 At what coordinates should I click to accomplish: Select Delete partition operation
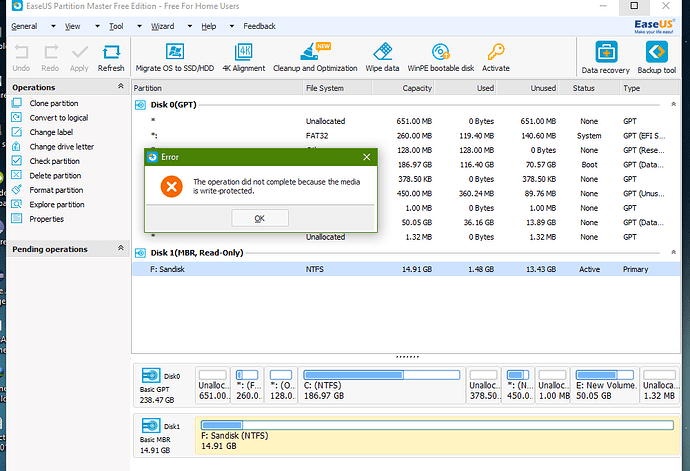tap(55, 176)
